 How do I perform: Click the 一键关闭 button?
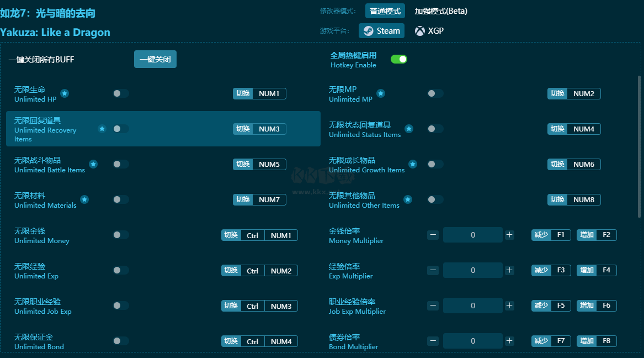pyautogui.click(x=155, y=59)
